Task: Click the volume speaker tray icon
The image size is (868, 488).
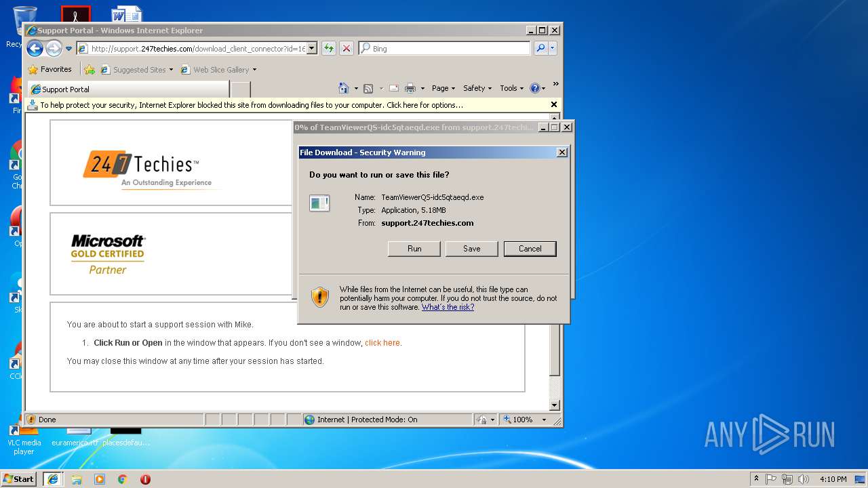Action: click(x=804, y=479)
